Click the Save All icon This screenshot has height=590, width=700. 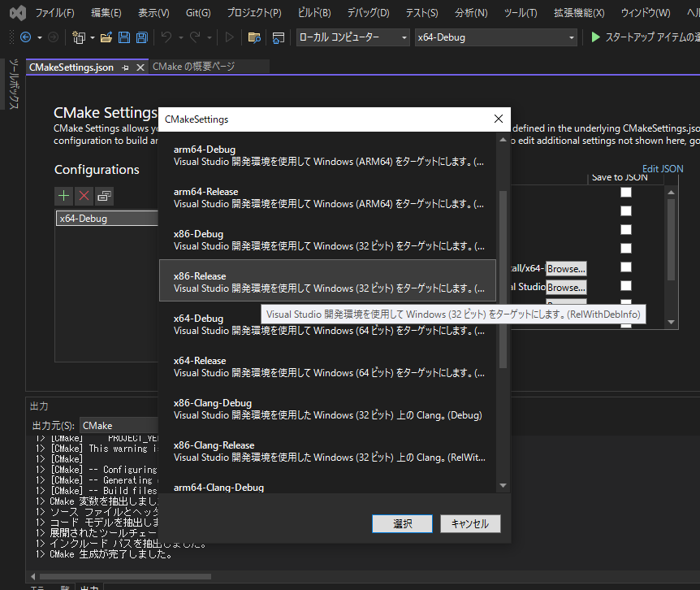[142, 37]
